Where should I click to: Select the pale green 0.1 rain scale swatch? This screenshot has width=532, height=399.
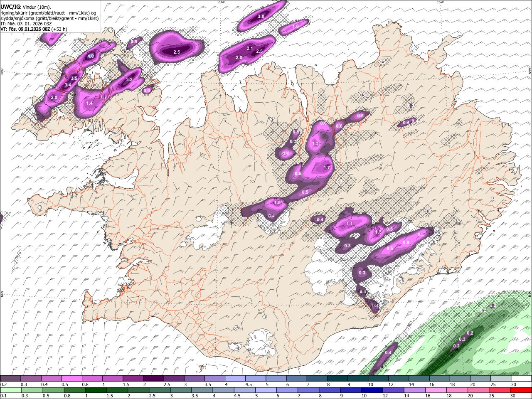(11, 390)
